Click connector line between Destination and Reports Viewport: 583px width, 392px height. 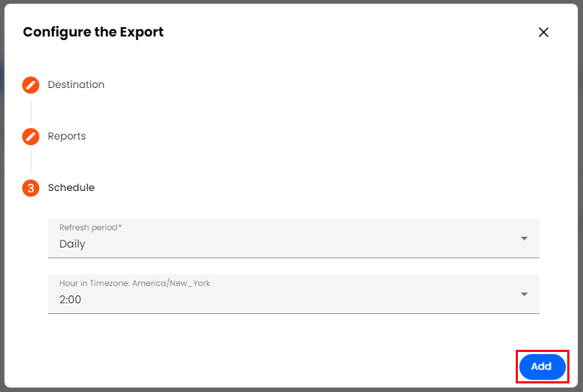click(31, 111)
